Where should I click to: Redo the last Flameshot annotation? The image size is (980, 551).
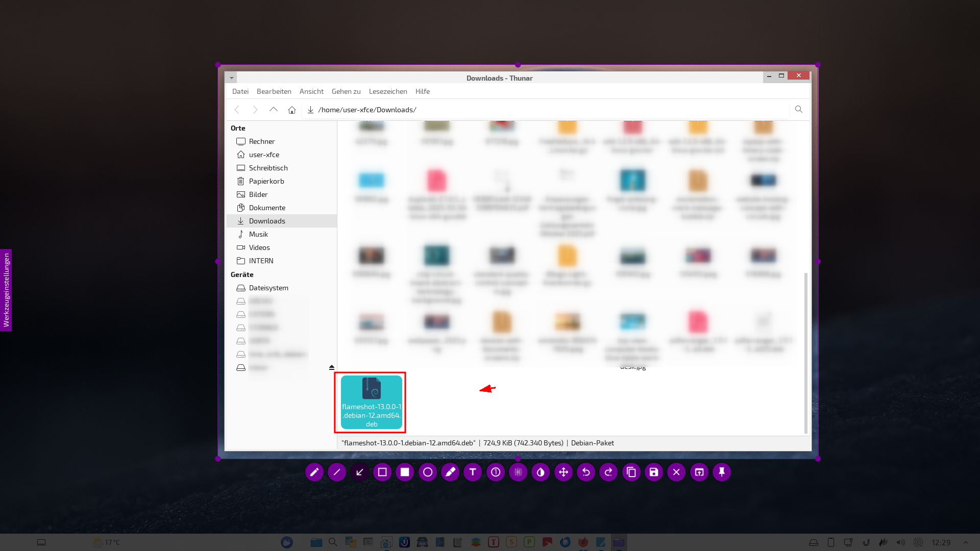608,472
